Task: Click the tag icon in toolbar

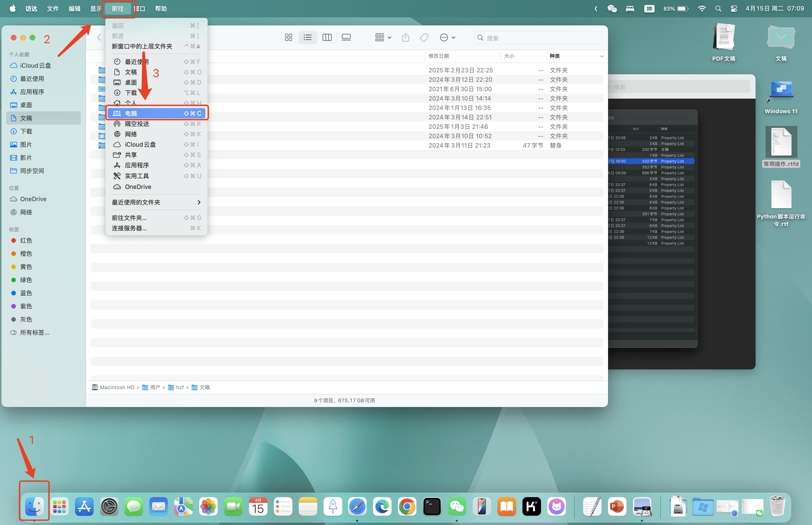Action: (x=424, y=38)
